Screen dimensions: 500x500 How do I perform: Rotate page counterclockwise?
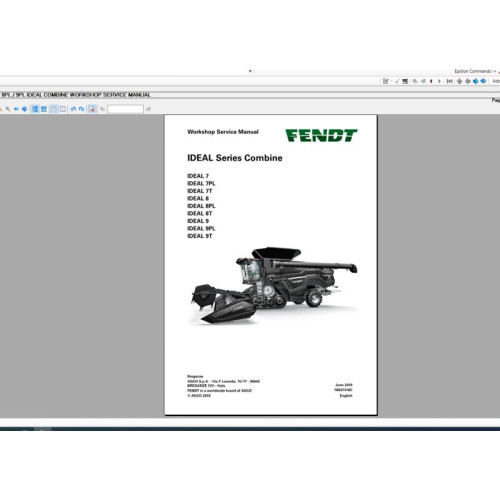pos(73,109)
